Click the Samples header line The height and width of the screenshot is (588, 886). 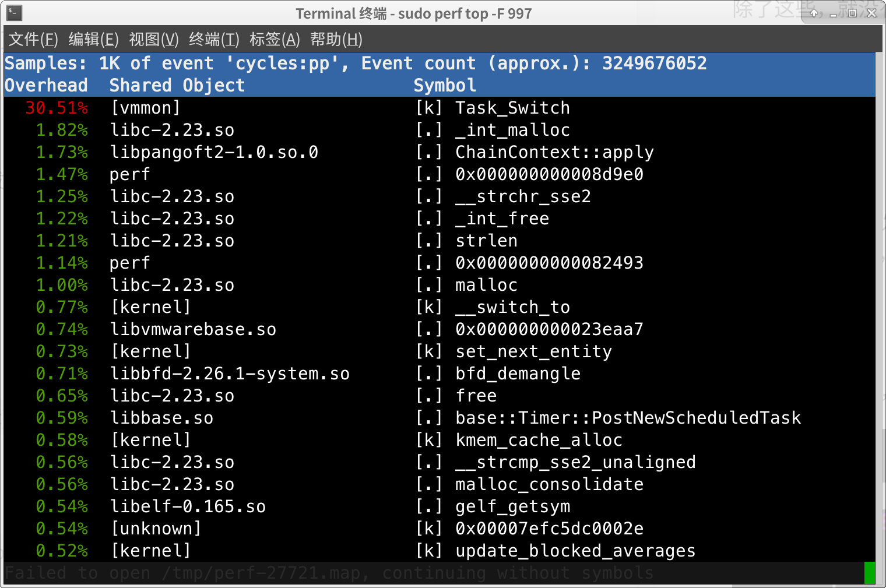355,63
